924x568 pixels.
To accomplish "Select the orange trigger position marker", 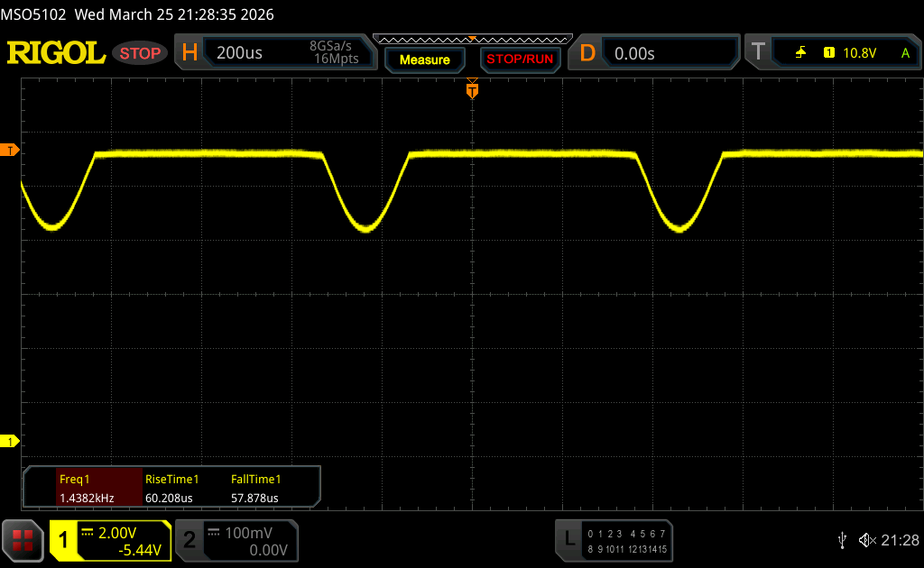I will coord(471,90).
